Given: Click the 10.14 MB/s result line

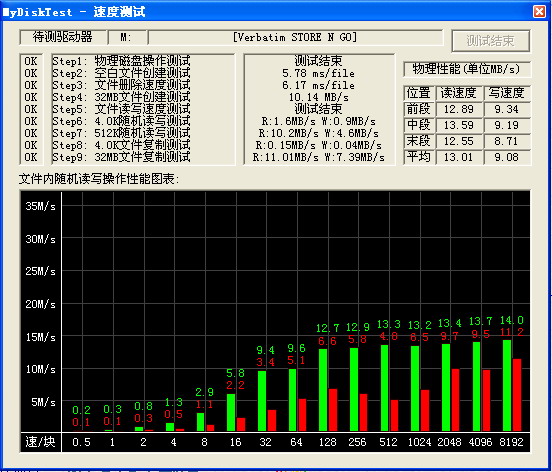Looking at the screenshot, I should tap(319, 97).
